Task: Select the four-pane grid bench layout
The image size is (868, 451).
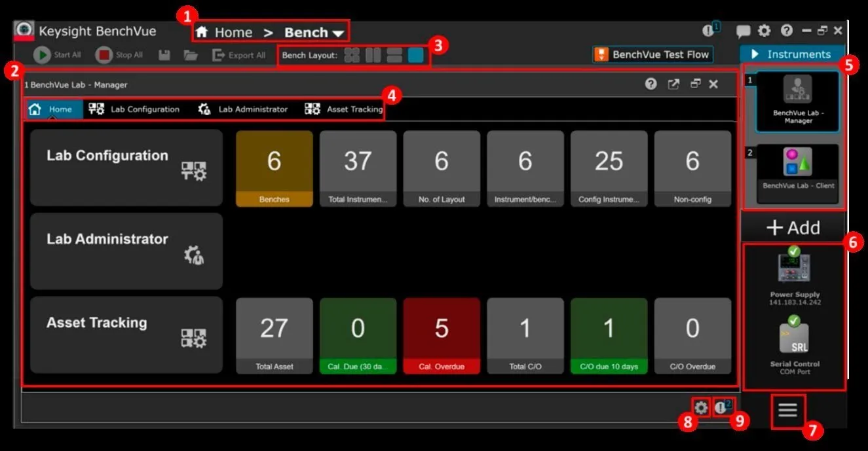Action: 352,55
